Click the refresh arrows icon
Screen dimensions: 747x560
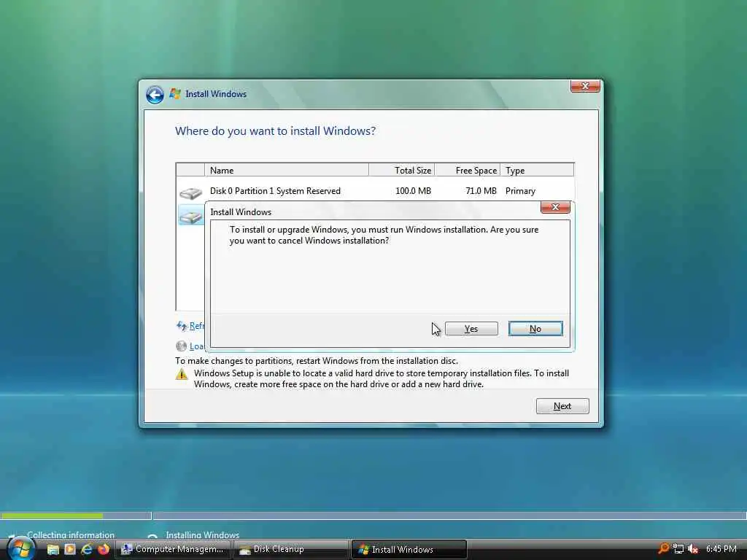click(x=182, y=326)
